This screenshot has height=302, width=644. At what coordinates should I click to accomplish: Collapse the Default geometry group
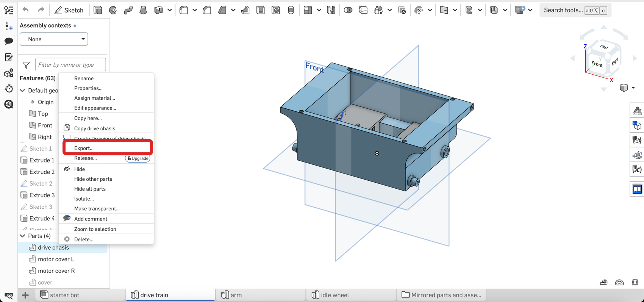click(23, 91)
